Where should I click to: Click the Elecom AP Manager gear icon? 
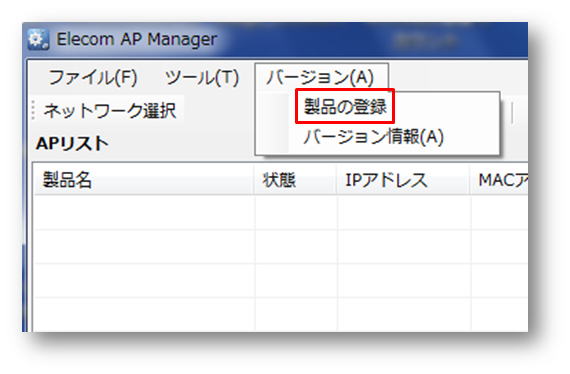(38, 39)
